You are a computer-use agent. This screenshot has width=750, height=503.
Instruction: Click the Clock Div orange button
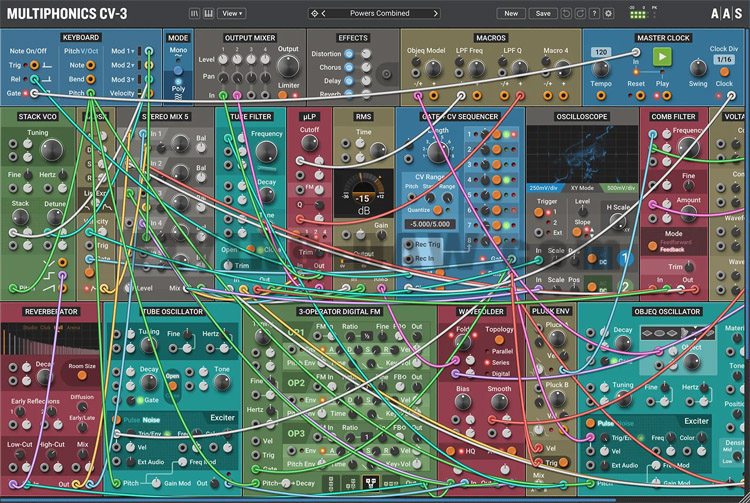click(725, 72)
